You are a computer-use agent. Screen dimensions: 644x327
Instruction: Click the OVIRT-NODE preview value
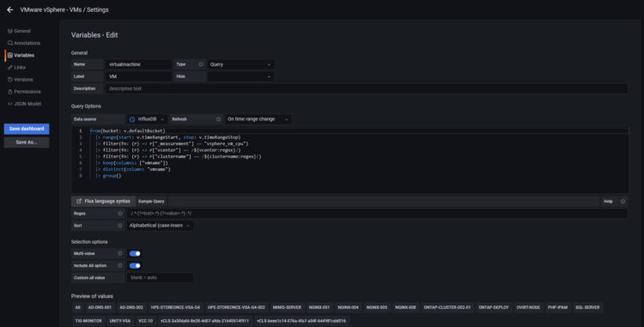(x=529, y=307)
